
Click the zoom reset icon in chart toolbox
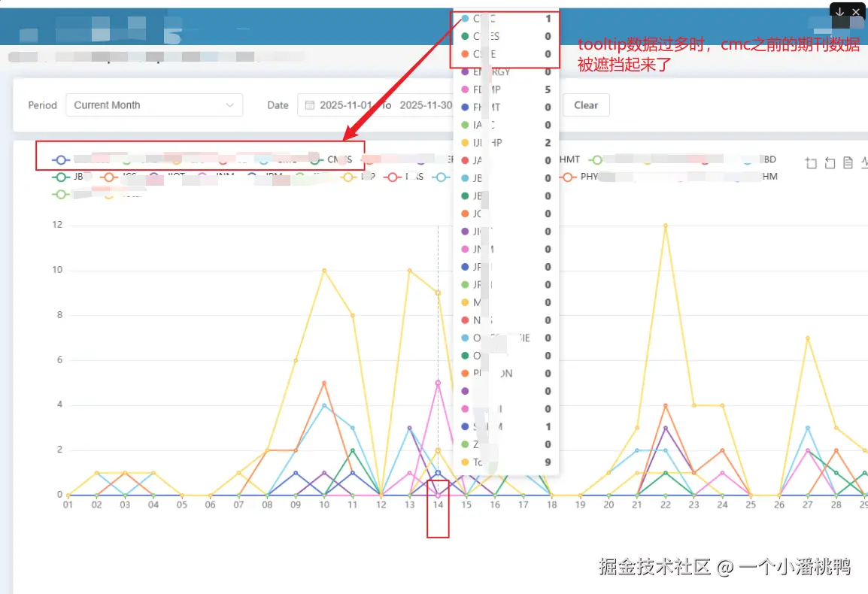click(x=829, y=162)
